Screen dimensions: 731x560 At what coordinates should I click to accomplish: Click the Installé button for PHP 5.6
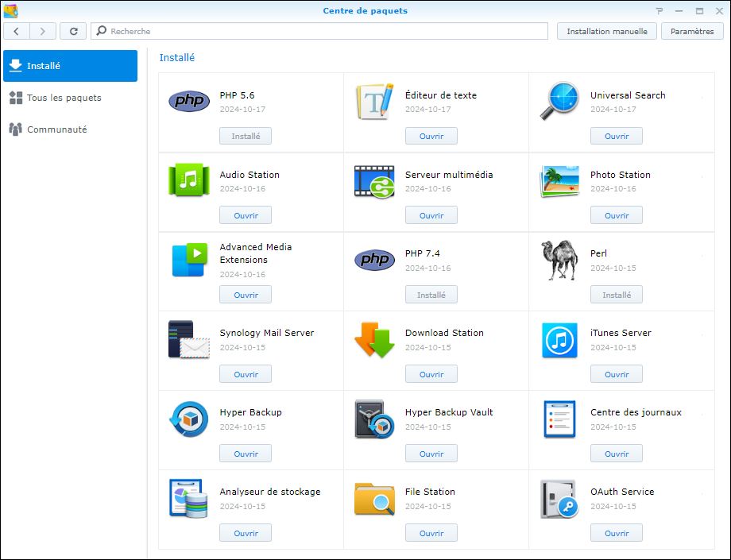(x=246, y=136)
